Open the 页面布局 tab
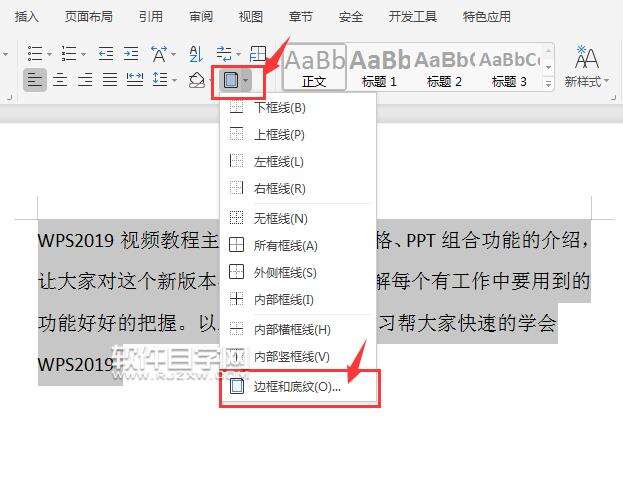The height and width of the screenshot is (480, 623). coord(89,17)
